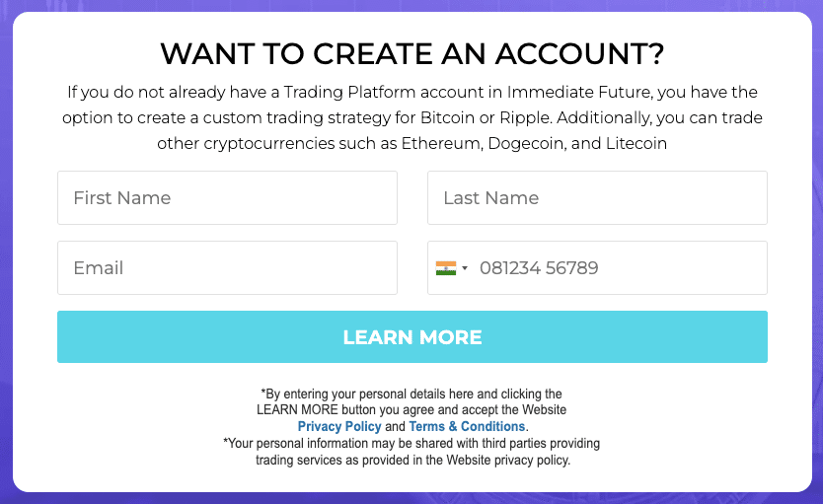823x504 pixels.
Task: Click the LEARN MORE button
Action: point(412,336)
